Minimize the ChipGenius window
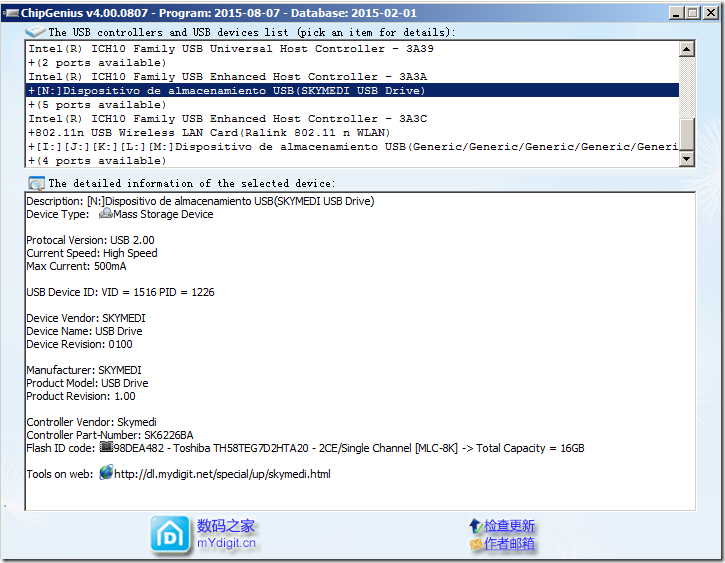 [676, 13]
